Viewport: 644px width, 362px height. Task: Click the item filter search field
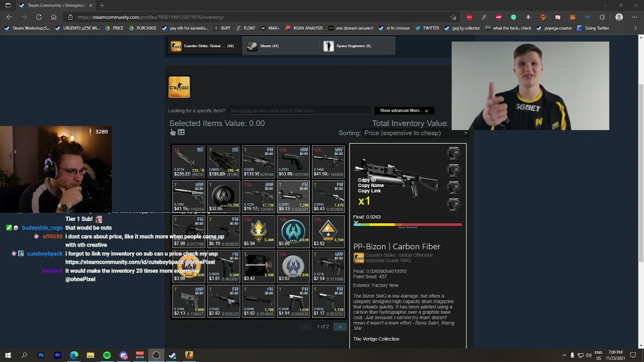(299, 111)
